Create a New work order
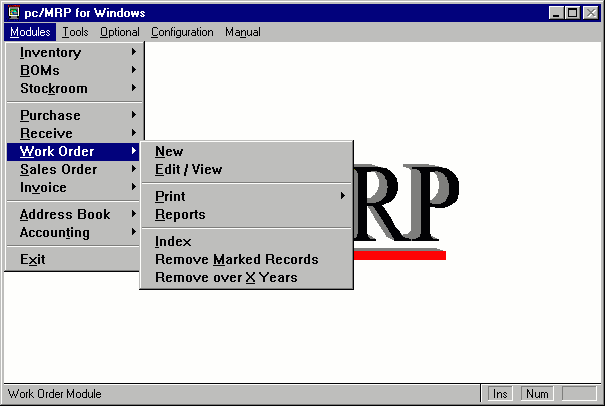 [247, 151]
